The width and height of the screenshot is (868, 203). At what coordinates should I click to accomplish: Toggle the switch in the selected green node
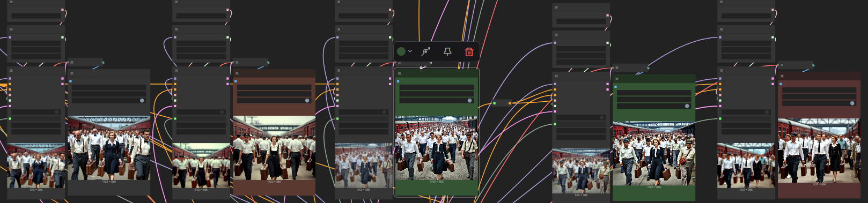469,100
